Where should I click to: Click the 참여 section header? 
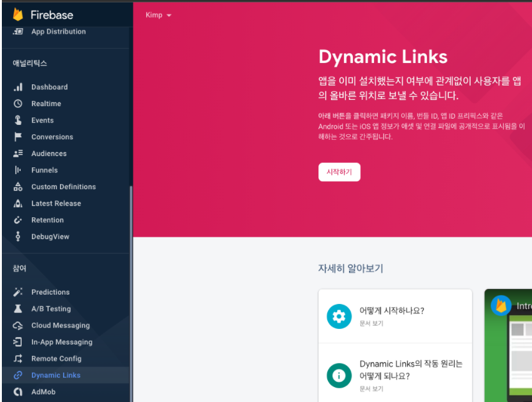pos(19,268)
